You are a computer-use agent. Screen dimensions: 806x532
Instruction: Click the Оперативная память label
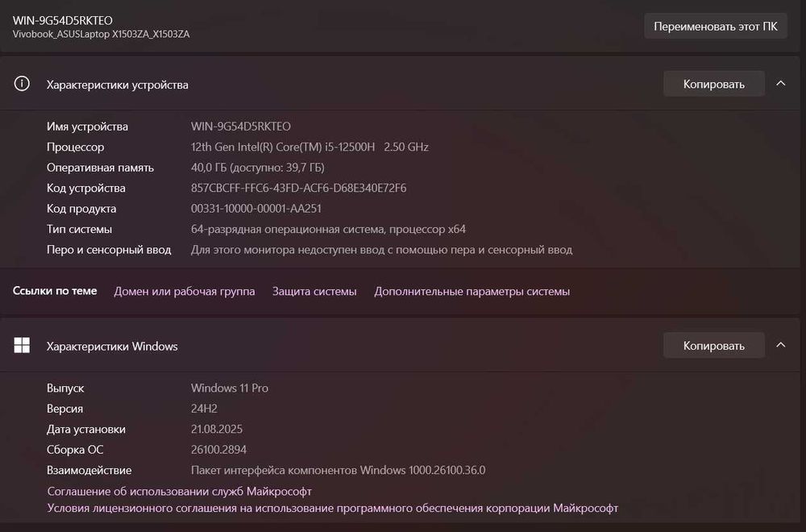click(x=100, y=167)
